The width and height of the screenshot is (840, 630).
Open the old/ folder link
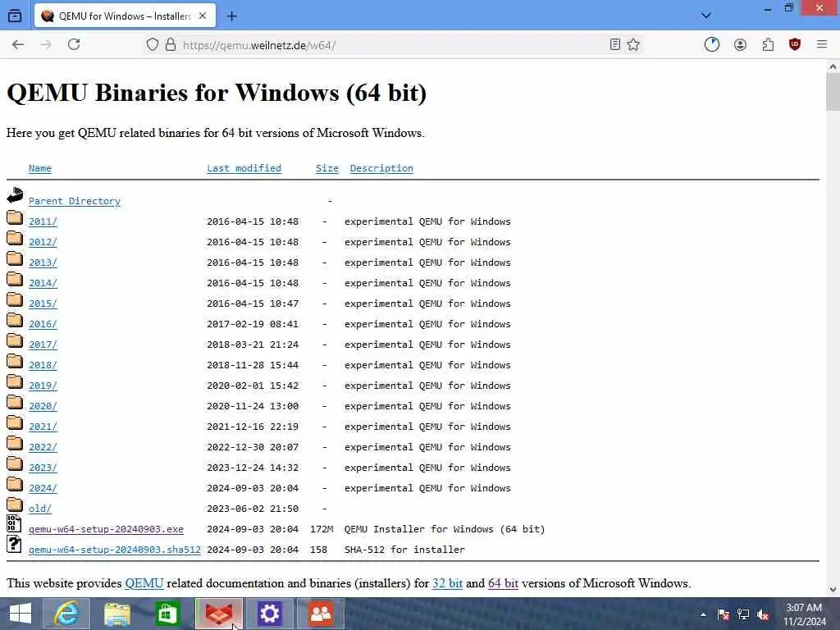pyautogui.click(x=40, y=509)
